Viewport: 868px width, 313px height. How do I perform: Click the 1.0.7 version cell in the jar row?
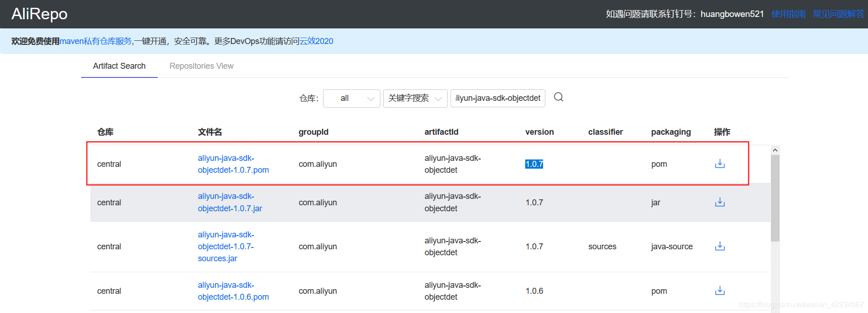tap(534, 203)
